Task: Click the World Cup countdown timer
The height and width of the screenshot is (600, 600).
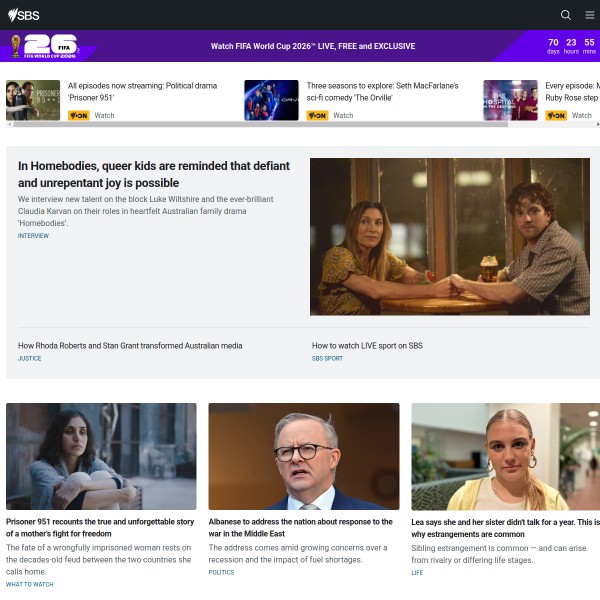Action: (x=571, y=46)
